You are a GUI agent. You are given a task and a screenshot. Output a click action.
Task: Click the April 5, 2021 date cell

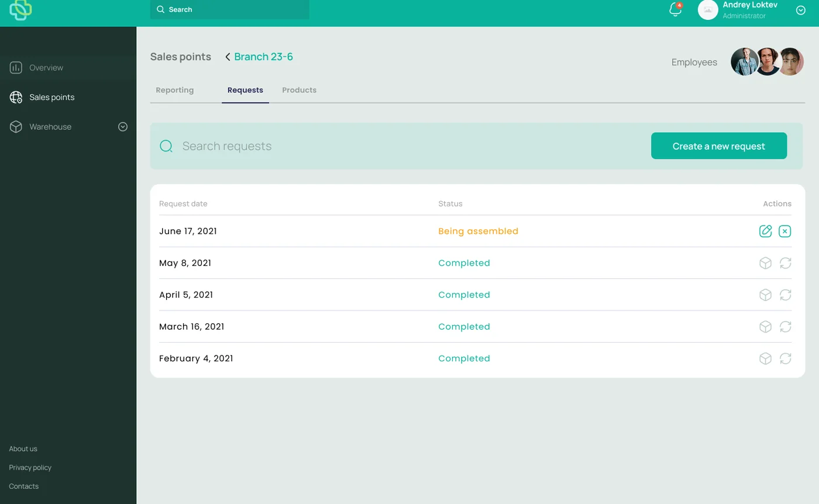pos(186,295)
